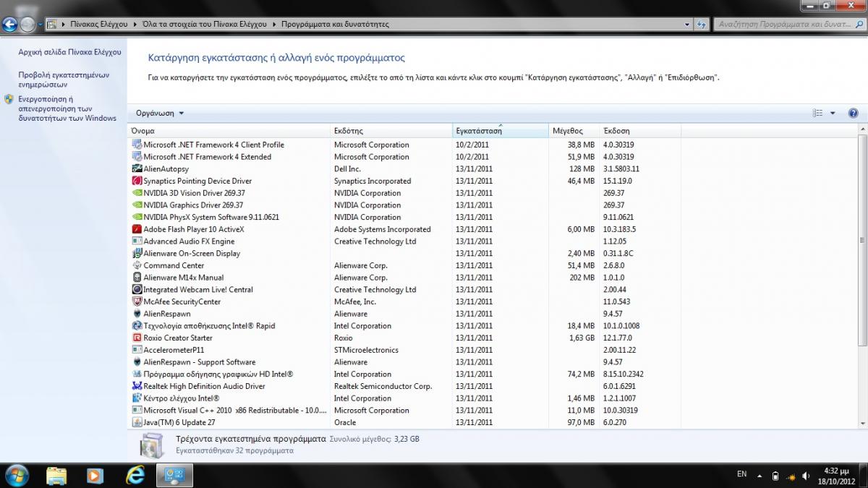868x488 pixels.
Task: Click the AlienRespawn - Support Software icon
Action: (137, 362)
